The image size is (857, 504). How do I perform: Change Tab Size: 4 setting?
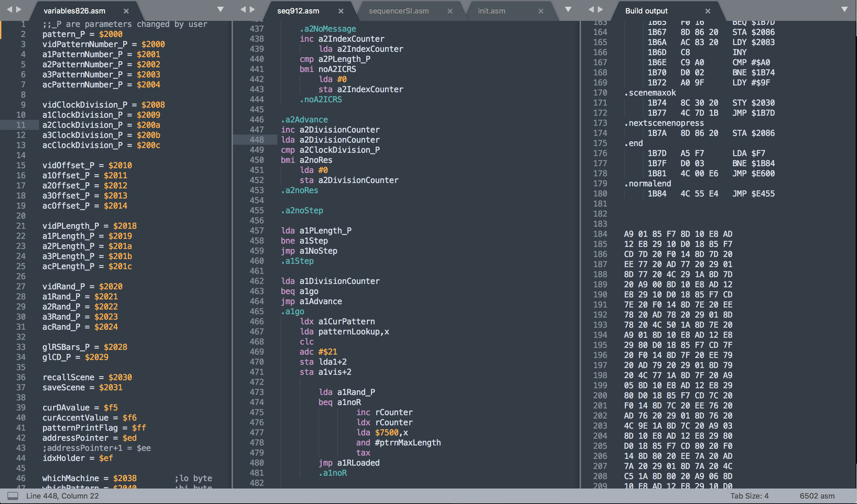(x=749, y=496)
